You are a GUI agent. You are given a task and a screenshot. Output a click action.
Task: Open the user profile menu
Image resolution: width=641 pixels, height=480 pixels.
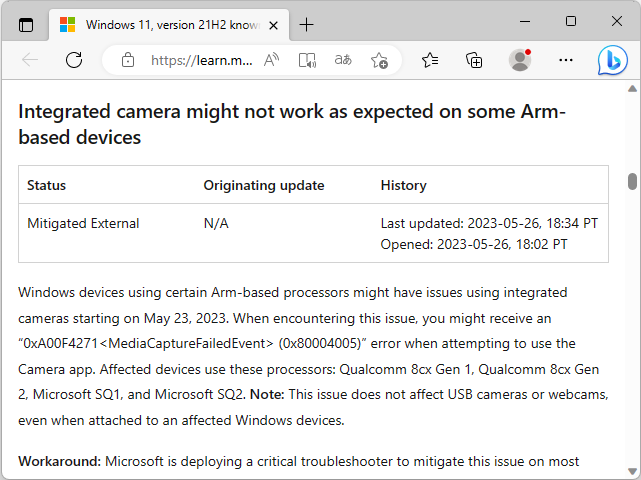pyautogui.click(x=520, y=60)
